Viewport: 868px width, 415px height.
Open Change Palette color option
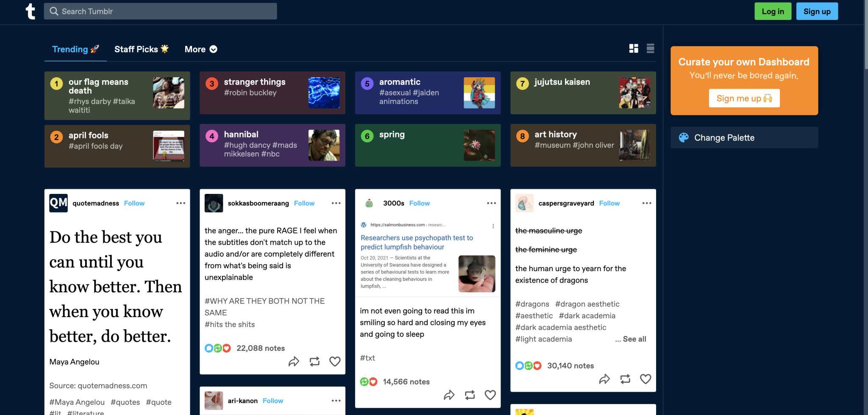tap(744, 137)
